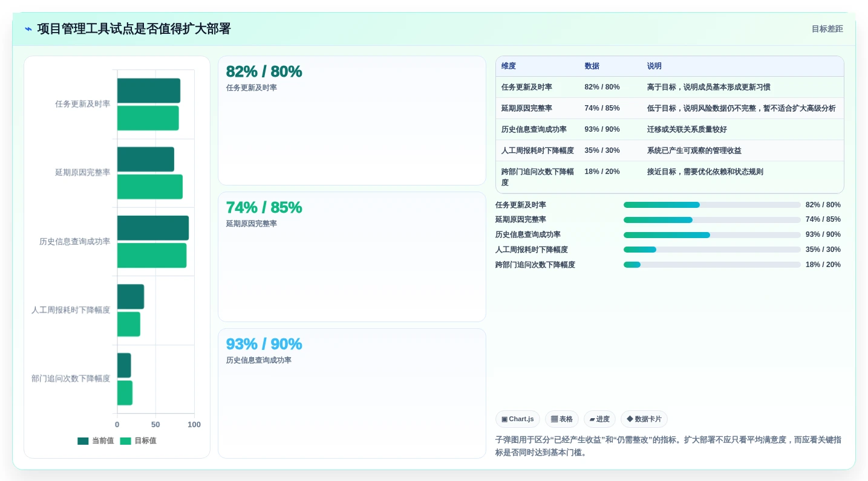Screen dimensions: 868x481
Task: Click the dashboard title 项目管理工具试点是否值得扩大部署
Action: 134,29
